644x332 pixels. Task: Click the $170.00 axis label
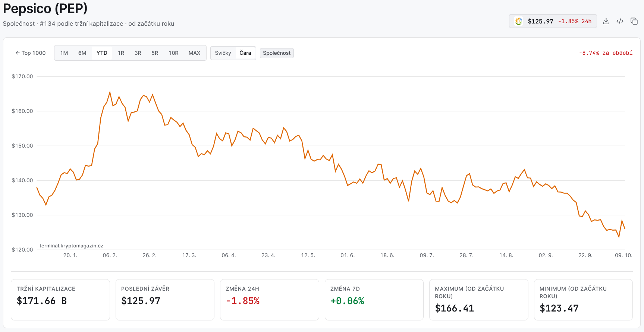point(22,76)
